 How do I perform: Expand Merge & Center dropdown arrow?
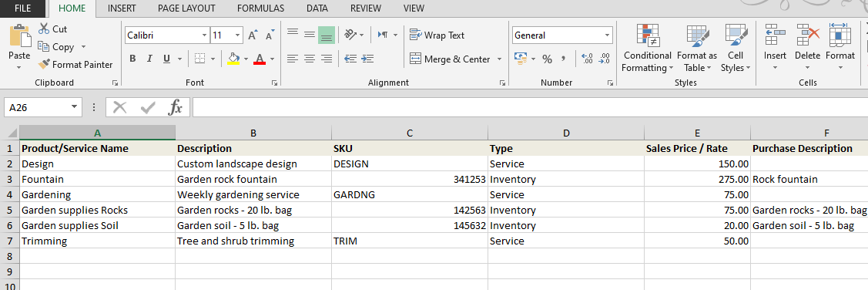pos(499,59)
